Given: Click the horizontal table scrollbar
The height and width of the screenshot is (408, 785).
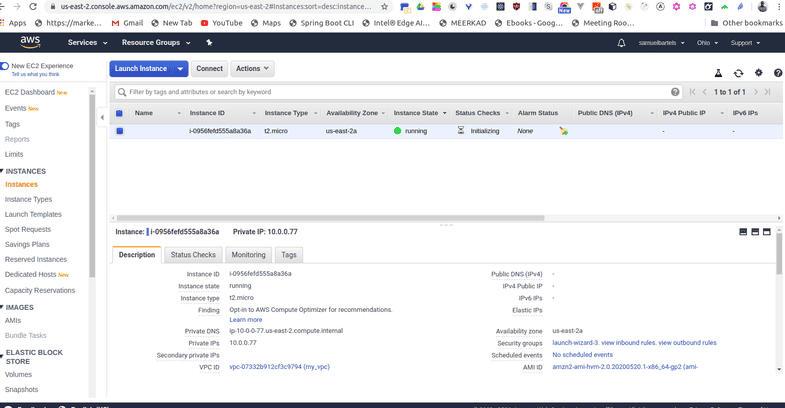Looking at the screenshot, I should click(x=330, y=218).
